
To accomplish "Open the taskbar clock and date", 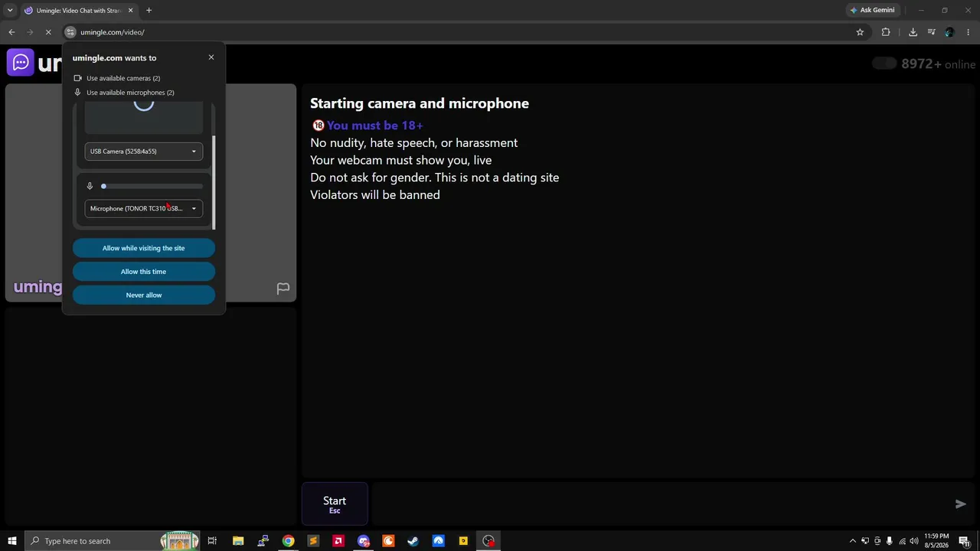I will [x=936, y=541].
